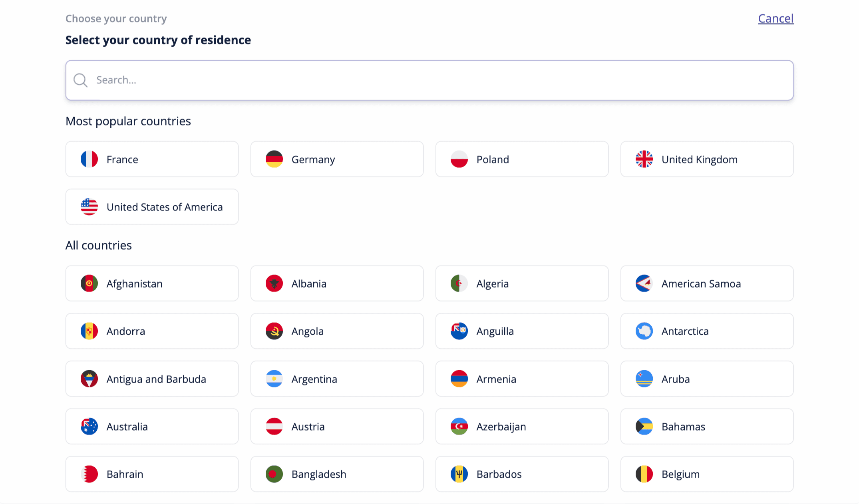This screenshot has height=504, width=859.
Task: Pick Poland as country of residence
Action: point(522,159)
